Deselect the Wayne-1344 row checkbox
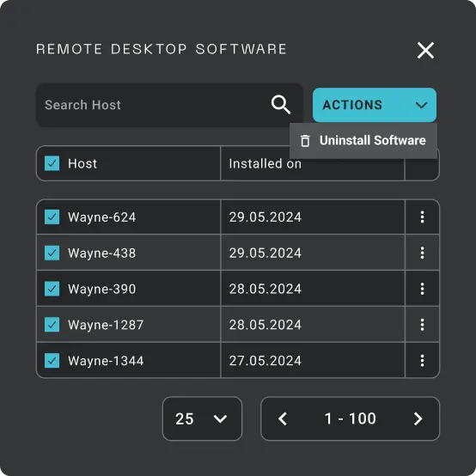 52,361
